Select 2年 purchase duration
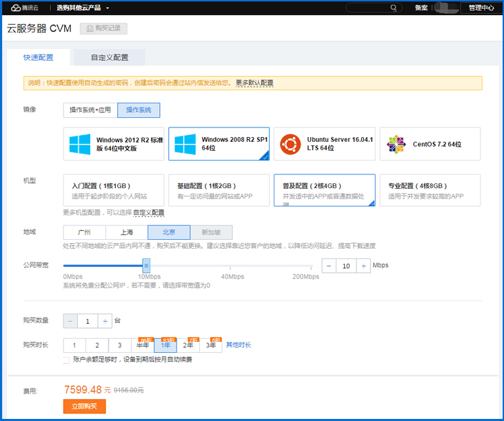 tap(188, 345)
